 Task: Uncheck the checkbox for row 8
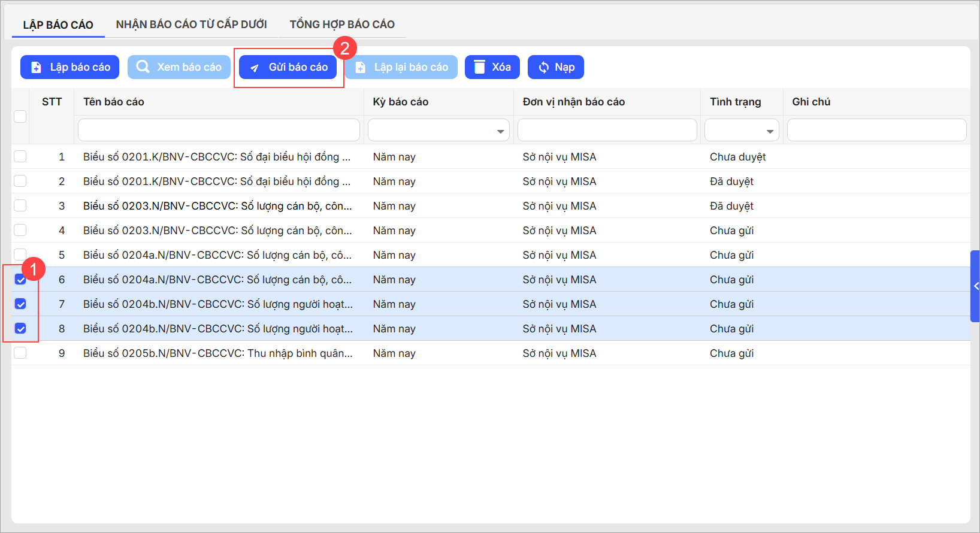(20, 329)
